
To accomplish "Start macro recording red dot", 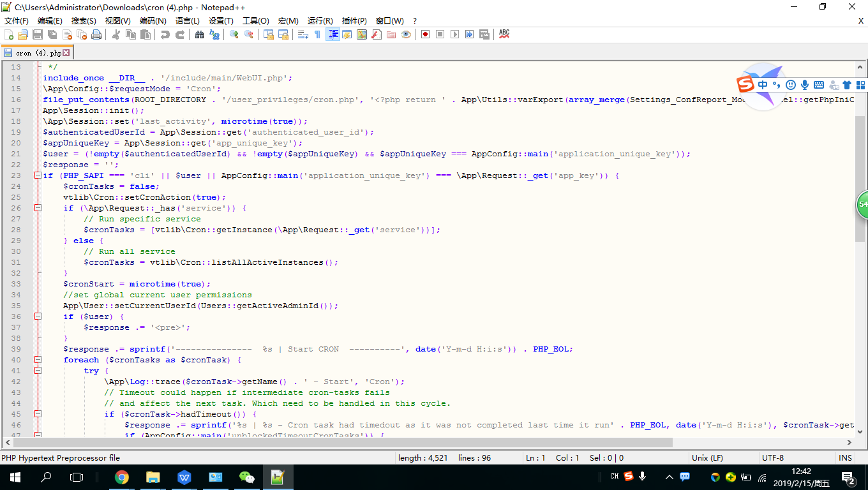I will click(x=425, y=34).
